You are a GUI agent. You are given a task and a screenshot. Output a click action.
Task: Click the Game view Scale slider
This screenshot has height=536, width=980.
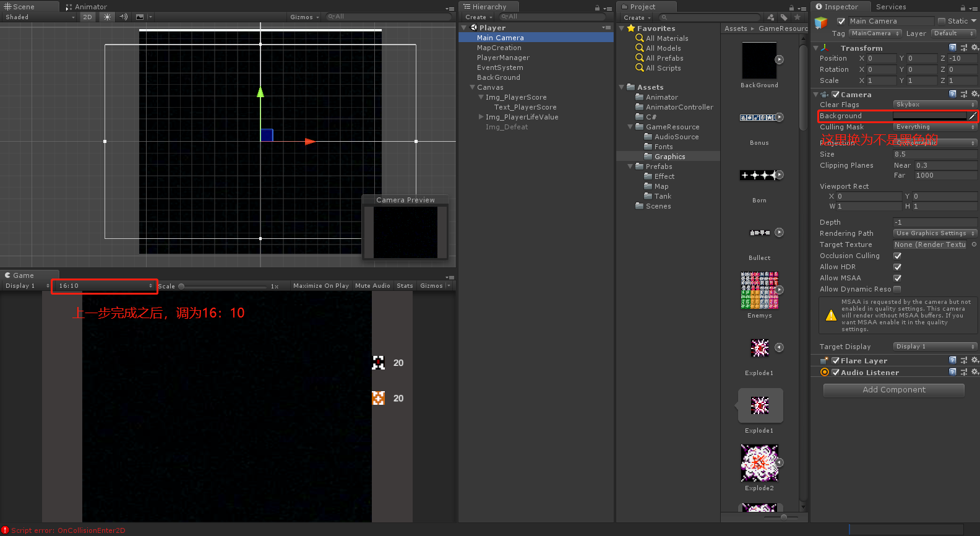point(223,287)
